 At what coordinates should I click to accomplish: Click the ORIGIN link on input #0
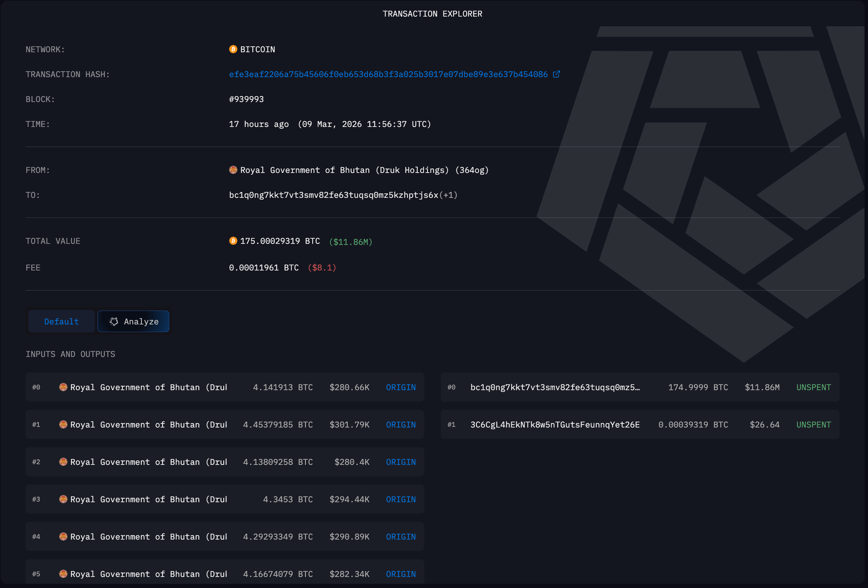[400, 387]
